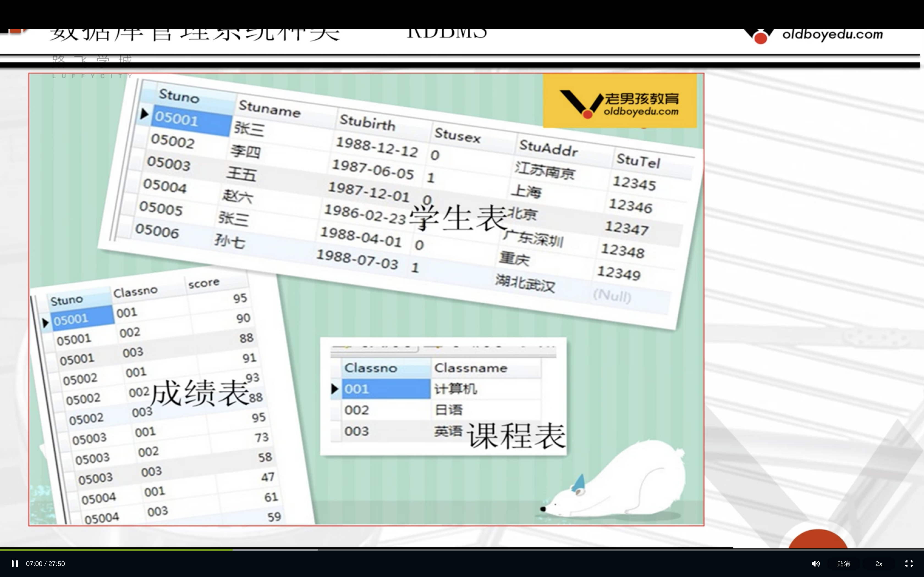Seek on the green video progress bar
The width and height of the screenshot is (924, 577).
(115, 550)
